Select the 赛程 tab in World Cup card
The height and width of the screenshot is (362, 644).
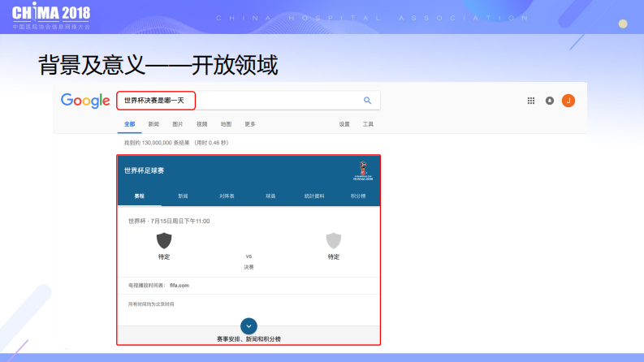[x=139, y=196]
